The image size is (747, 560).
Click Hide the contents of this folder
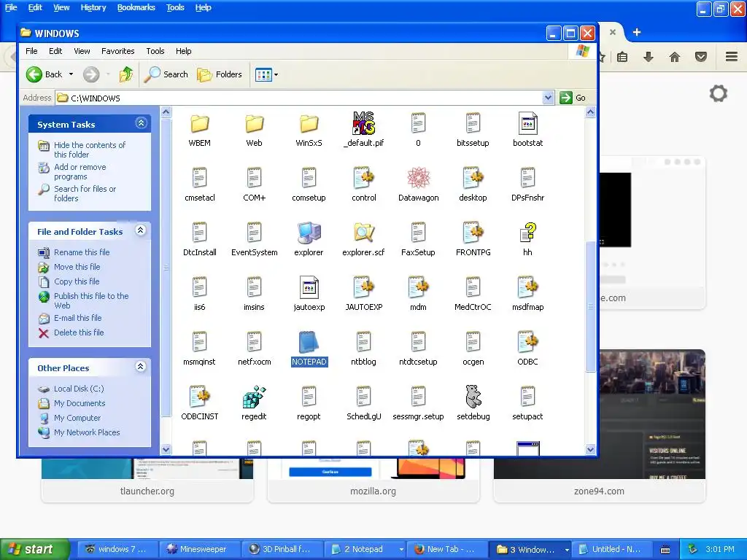pos(89,149)
